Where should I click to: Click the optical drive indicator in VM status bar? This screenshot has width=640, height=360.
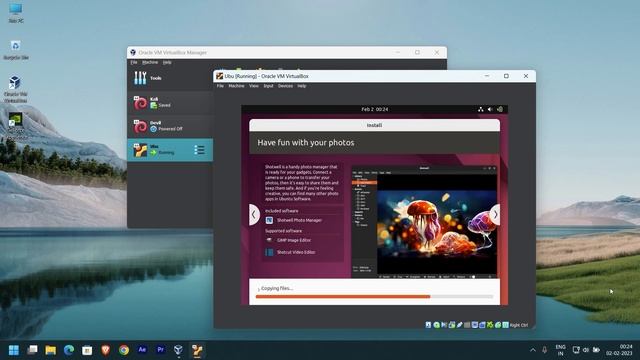[436, 325]
